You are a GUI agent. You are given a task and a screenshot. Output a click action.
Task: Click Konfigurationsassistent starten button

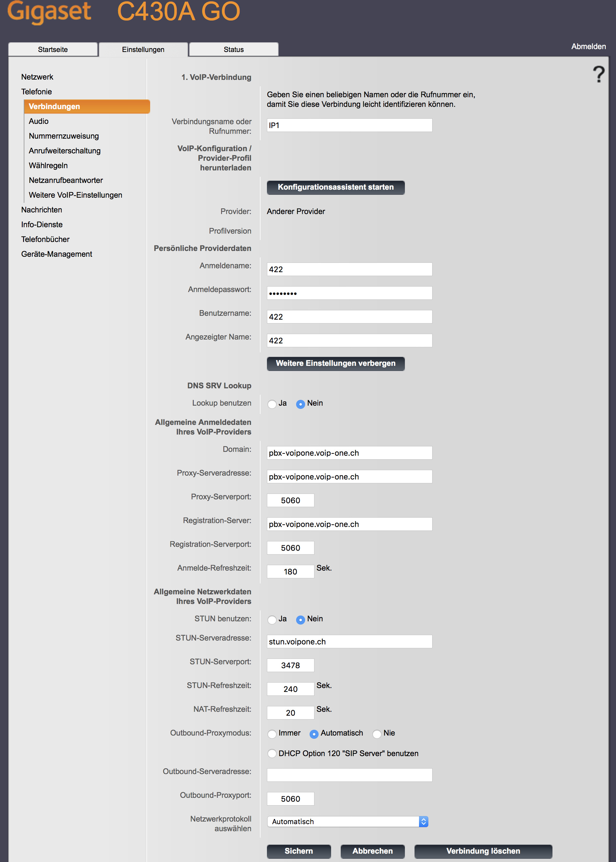tap(336, 187)
